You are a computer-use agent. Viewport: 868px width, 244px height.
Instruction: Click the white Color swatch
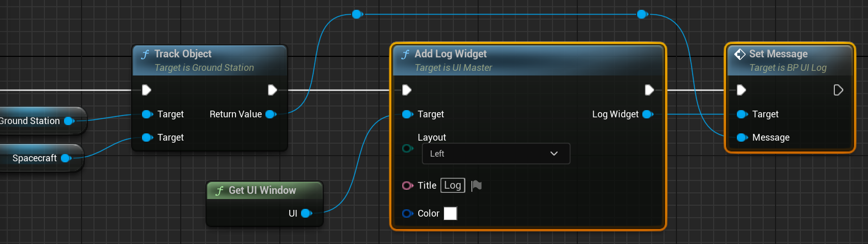[450, 213]
